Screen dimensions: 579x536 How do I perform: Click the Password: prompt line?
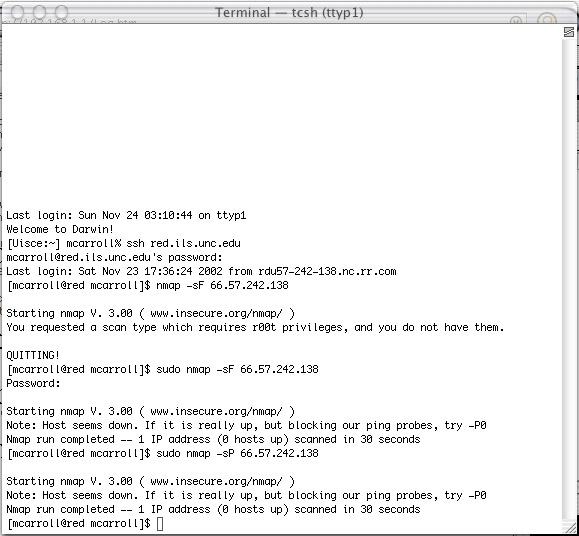click(x=33, y=383)
